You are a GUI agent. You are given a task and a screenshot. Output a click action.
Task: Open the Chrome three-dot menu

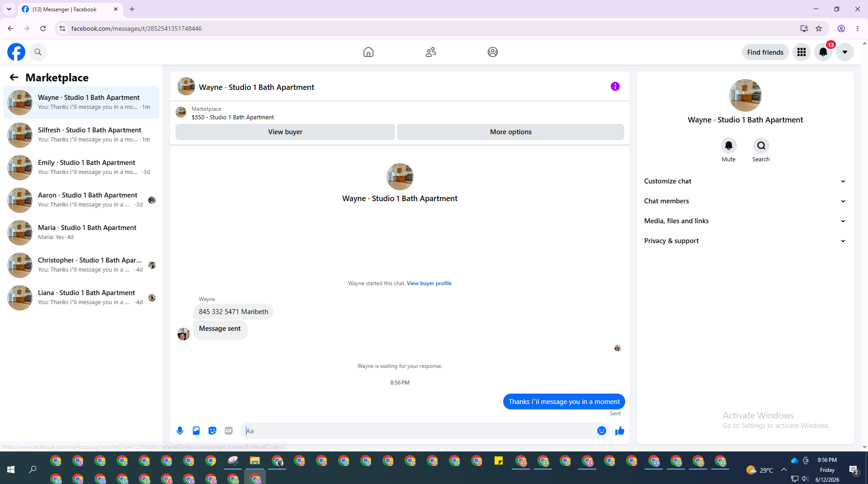pos(858,28)
